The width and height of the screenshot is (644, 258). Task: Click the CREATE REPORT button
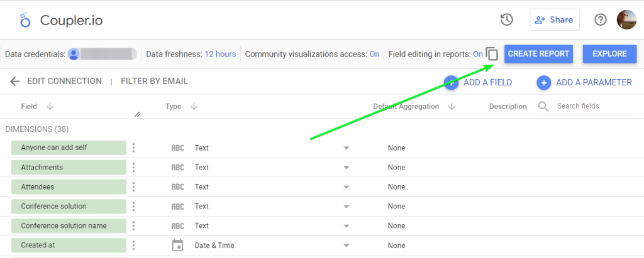538,54
